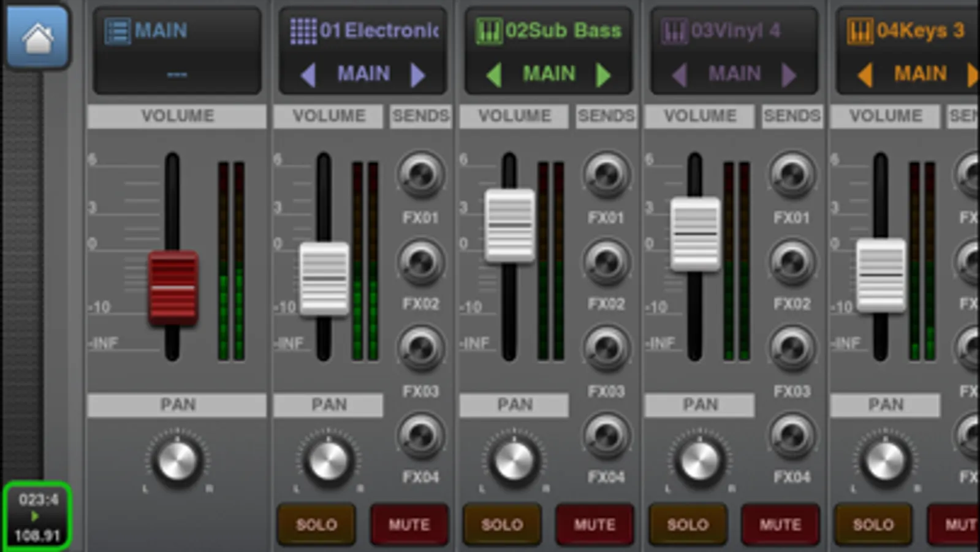Mute the 03Vinyl 4 channel
980x552 pixels.
[x=780, y=524]
